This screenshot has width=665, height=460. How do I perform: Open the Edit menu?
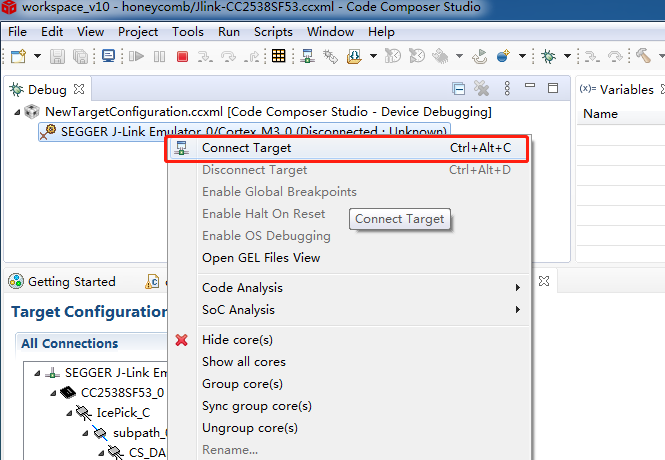click(x=52, y=32)
